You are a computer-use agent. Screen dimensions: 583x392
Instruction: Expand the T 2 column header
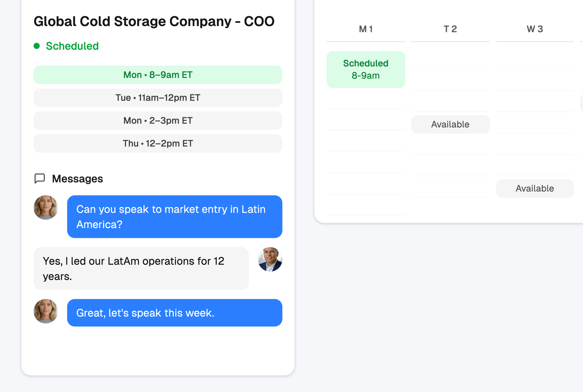(450, 29)
